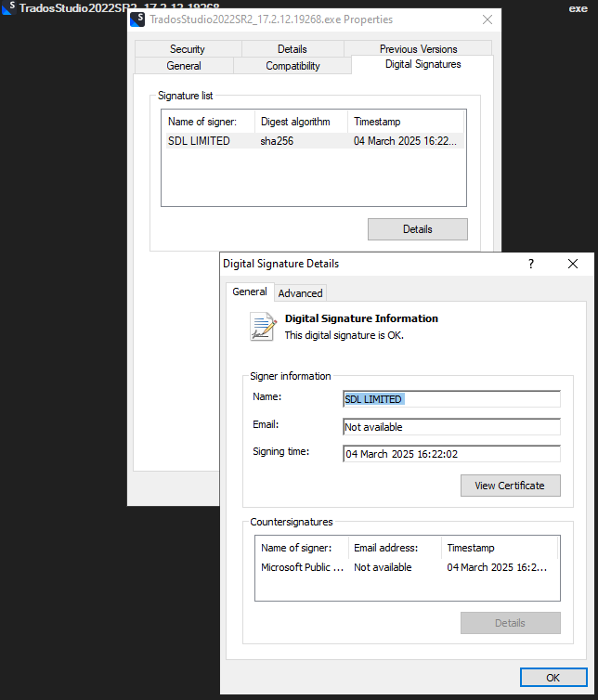Click the signature list timestamp 04 March 2025 16:22...
598x700 pixels.
coord(405,141)
